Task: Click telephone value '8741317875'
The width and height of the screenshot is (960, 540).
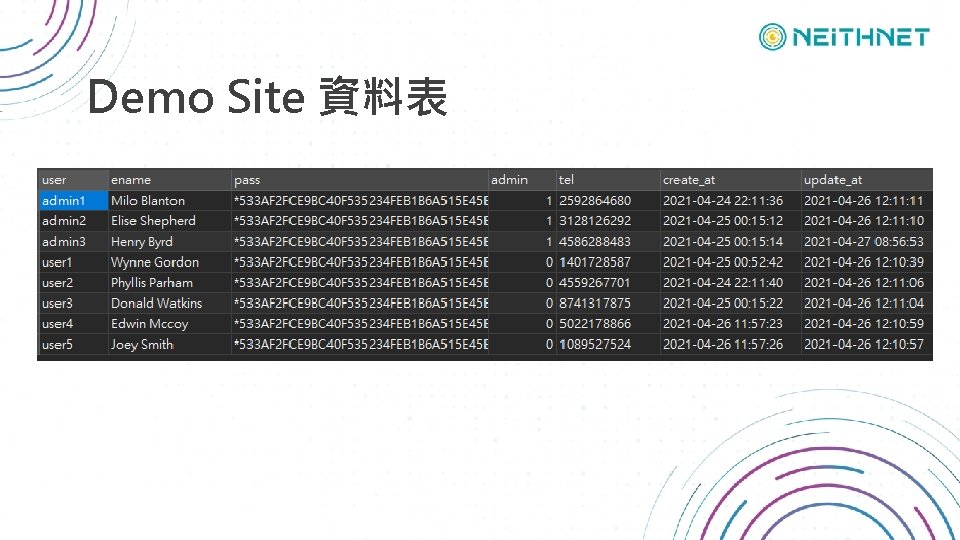Action: [x=594, y=303]
